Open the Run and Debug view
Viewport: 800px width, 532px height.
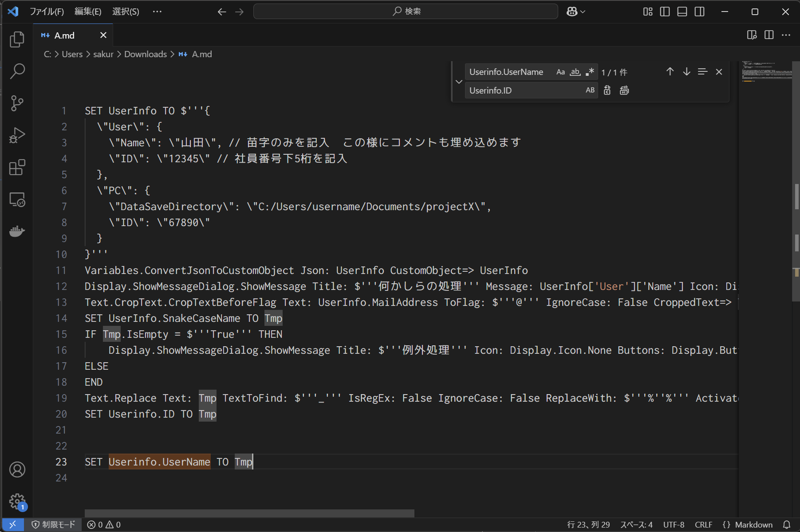click(17, 135)
